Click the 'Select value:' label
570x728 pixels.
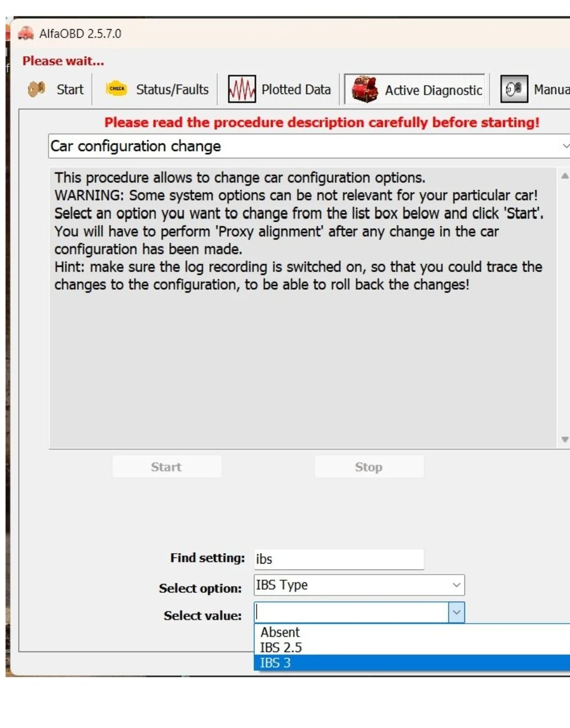(x=202, y=616)
